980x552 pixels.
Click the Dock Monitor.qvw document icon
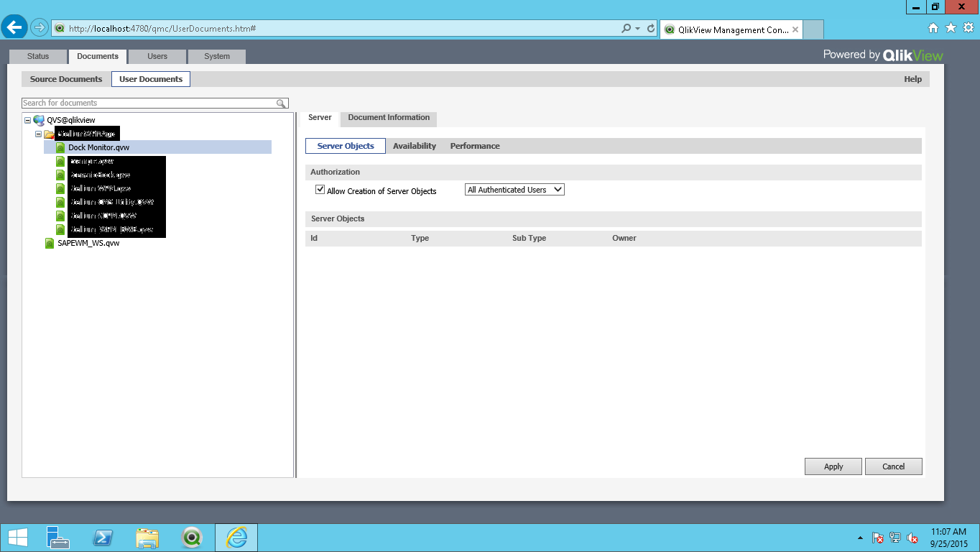[60, 147]
